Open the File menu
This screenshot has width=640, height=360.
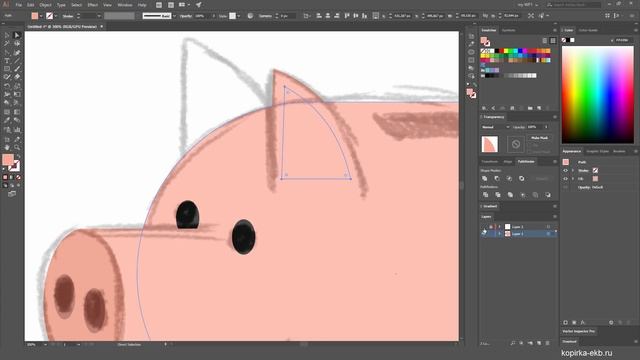[18, 5]
